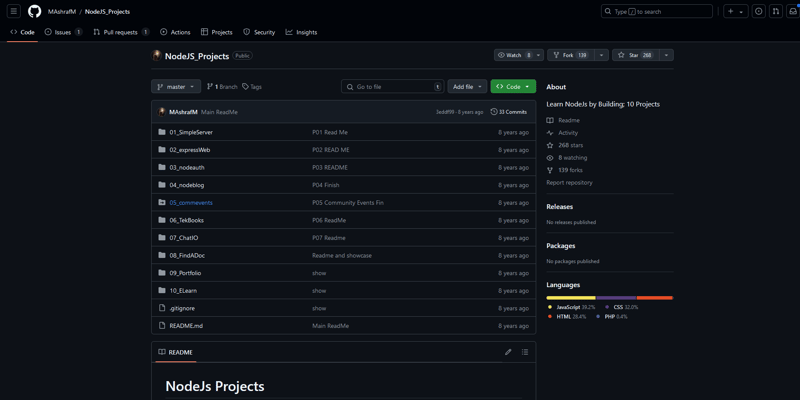Click the Go to file search field
The image size is (800, 400).
coord(392,87)
